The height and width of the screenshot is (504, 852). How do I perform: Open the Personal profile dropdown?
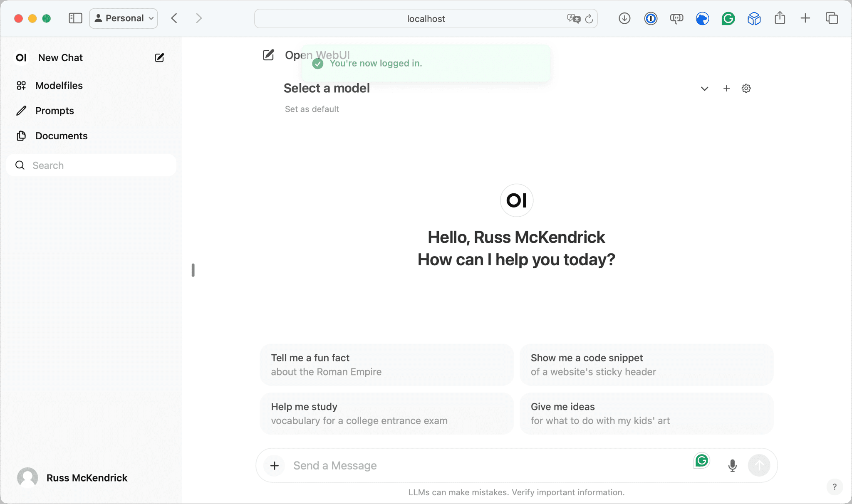[124, 18]
